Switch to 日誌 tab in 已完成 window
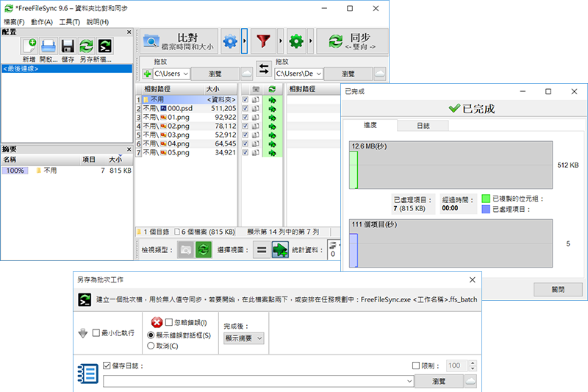 pyautogui.click(x=423, y=126)
